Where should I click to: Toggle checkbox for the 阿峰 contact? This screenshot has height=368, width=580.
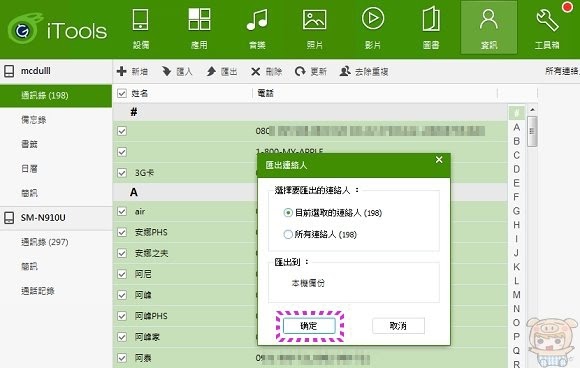[x=122, y=295]
